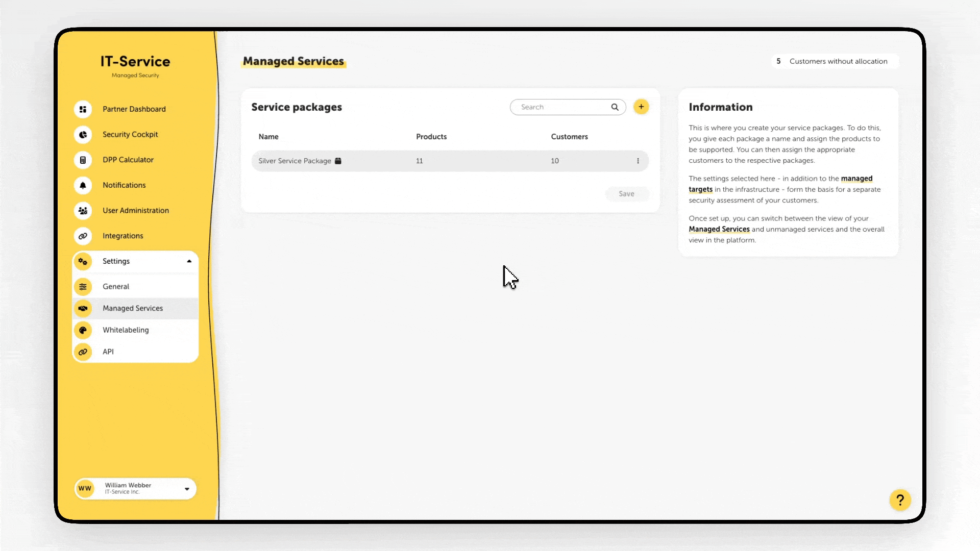Click the Integrations link icon

[x=83, y=236]
